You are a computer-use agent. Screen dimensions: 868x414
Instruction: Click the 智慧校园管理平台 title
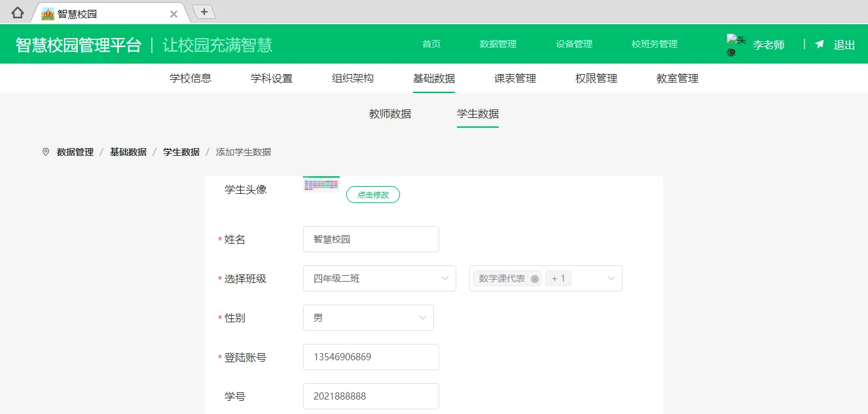click(x=79, y=45)
